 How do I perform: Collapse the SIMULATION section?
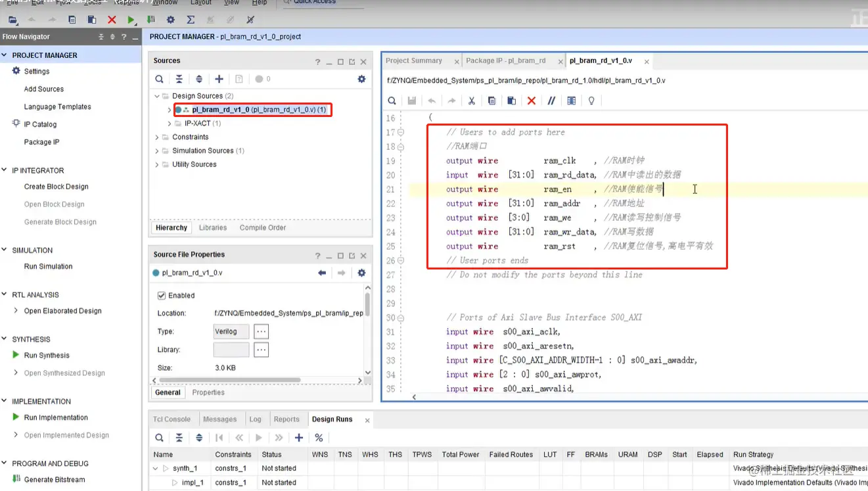tap(5, 250)
